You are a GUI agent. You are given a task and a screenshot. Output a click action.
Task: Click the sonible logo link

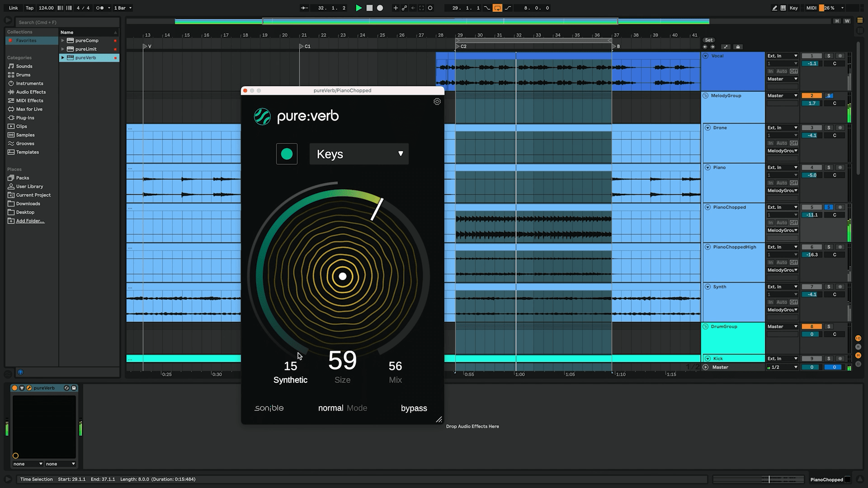pos(269,408)
